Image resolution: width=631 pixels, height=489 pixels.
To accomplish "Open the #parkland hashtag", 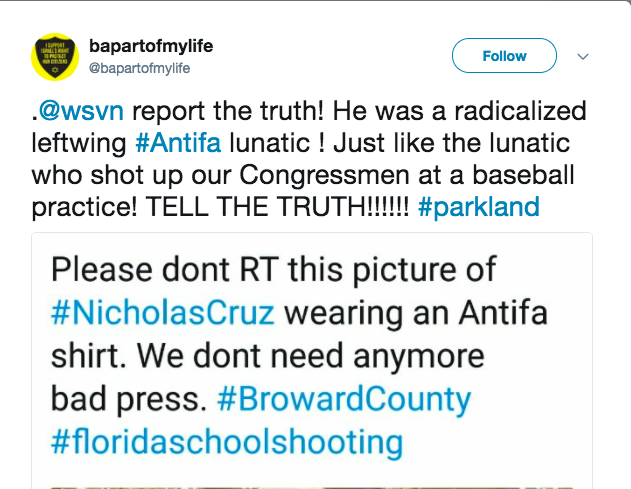I will tap(479, 207).
